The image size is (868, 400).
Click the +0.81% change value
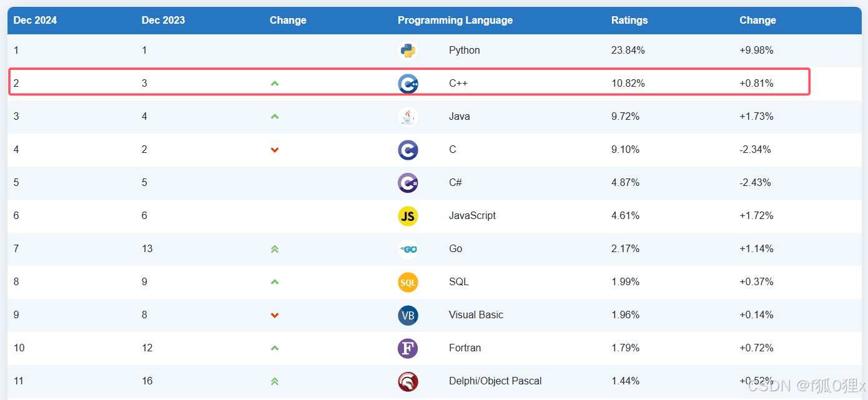(x=757, y=83)
